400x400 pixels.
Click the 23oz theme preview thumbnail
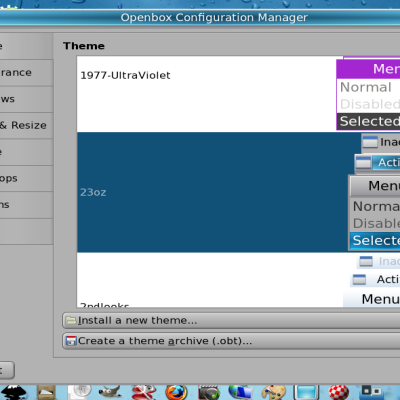point(374,192)
